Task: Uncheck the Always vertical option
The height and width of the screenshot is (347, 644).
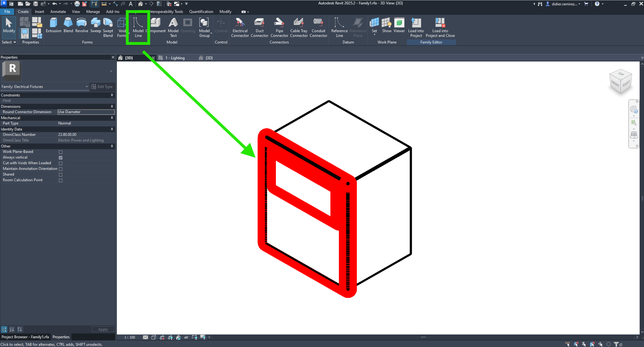Action: click(60, 157)
